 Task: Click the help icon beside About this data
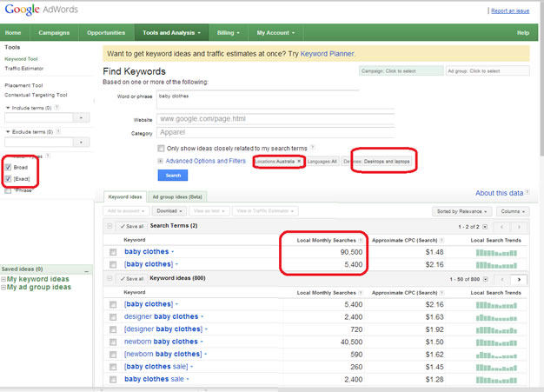[x=527, y=193]
